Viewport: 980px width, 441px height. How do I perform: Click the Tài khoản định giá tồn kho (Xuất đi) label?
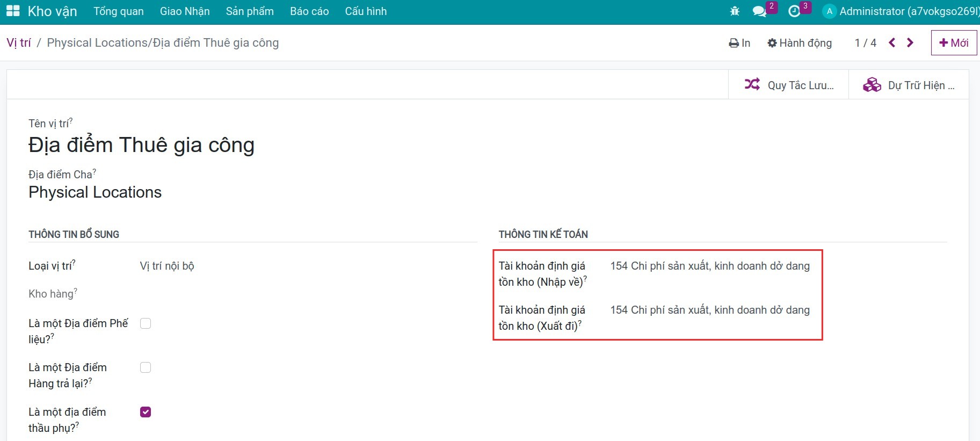pyautogui.click(x=542, y=317)
